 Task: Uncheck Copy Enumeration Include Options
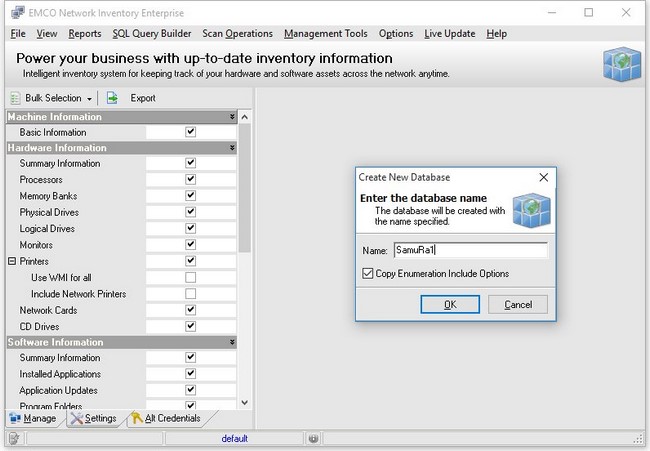pyautogui.click(x=369, y=274)
